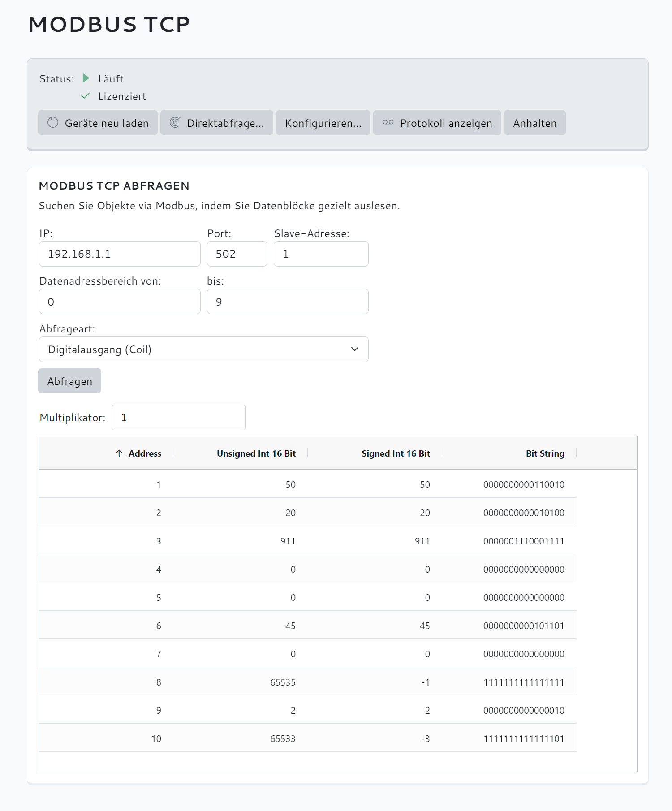Image resolution: width=672 pixels, height=811 pixels.
Task: Click the reload icon on Geräte neu laden
Action: click(x=53, y=123)
